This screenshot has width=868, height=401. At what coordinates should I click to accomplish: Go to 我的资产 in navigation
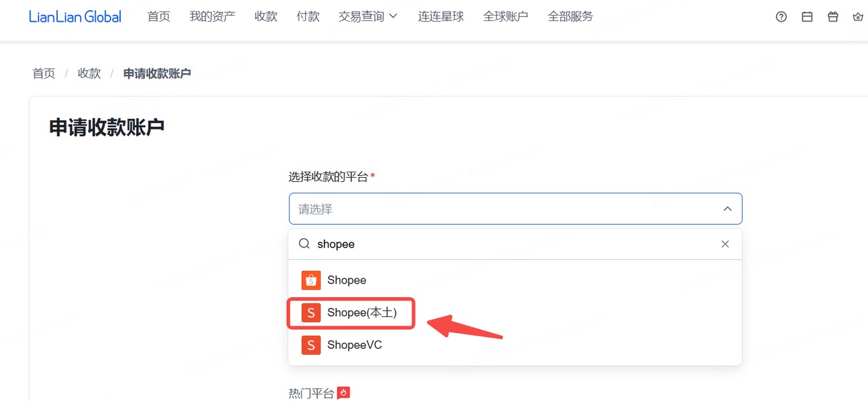[x=212, y=16]
